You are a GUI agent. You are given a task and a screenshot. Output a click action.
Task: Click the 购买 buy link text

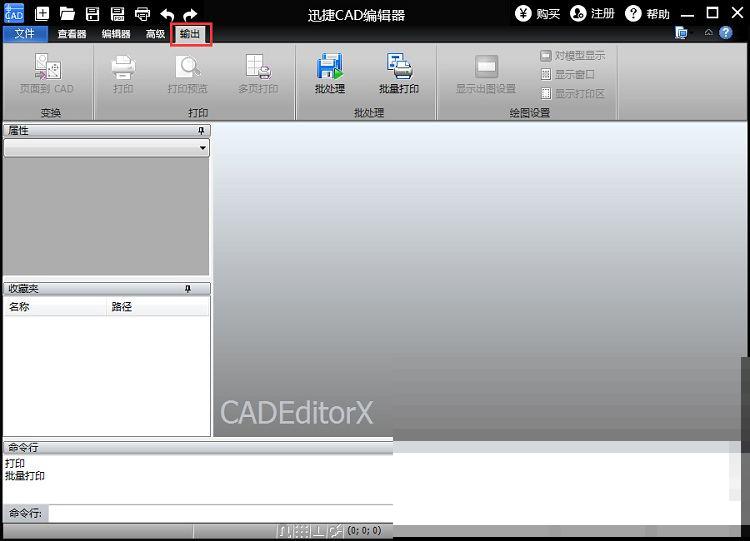(x=548, y=14)
